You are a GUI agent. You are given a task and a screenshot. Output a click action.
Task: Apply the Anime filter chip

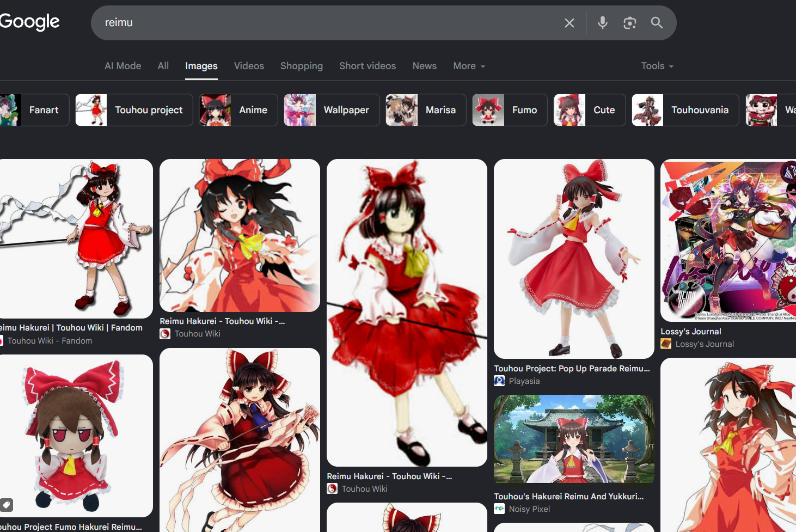[238, 110]
